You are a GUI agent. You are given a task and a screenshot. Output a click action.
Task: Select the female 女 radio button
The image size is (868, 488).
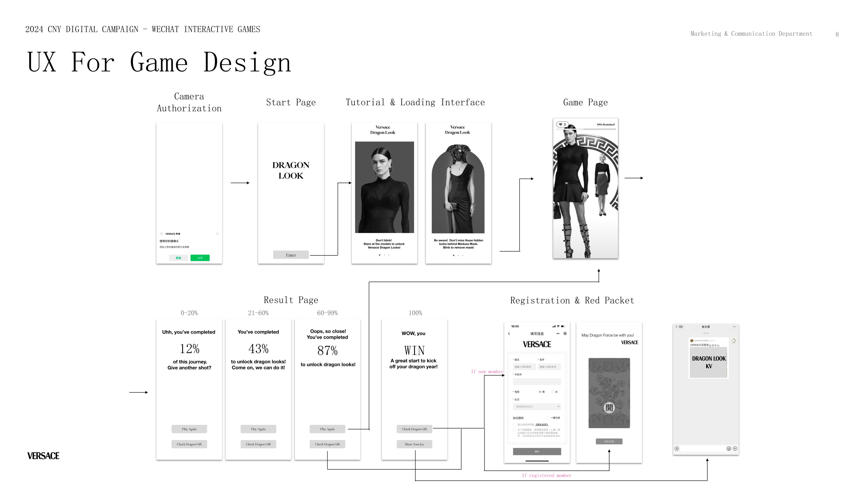click(553, 392)
